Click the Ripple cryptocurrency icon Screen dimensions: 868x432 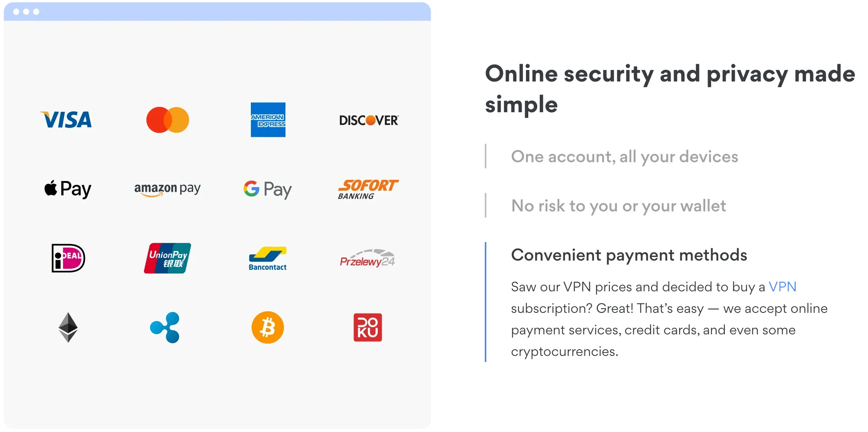coord(165,327)
